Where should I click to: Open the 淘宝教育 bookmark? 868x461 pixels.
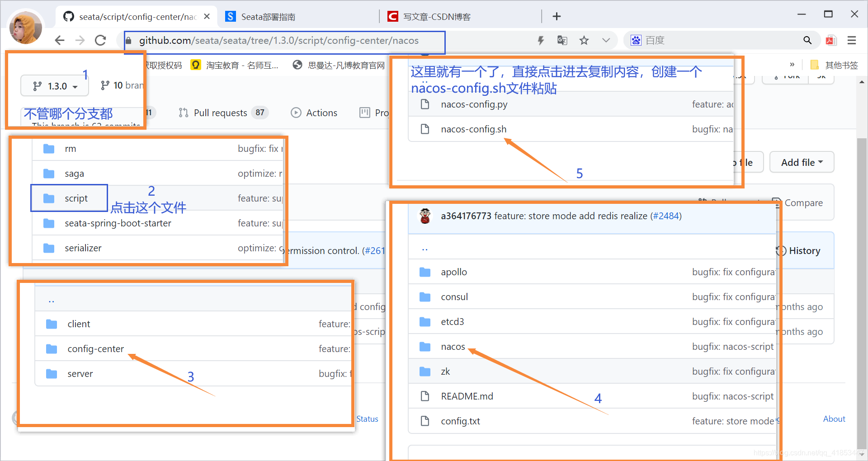234,65
